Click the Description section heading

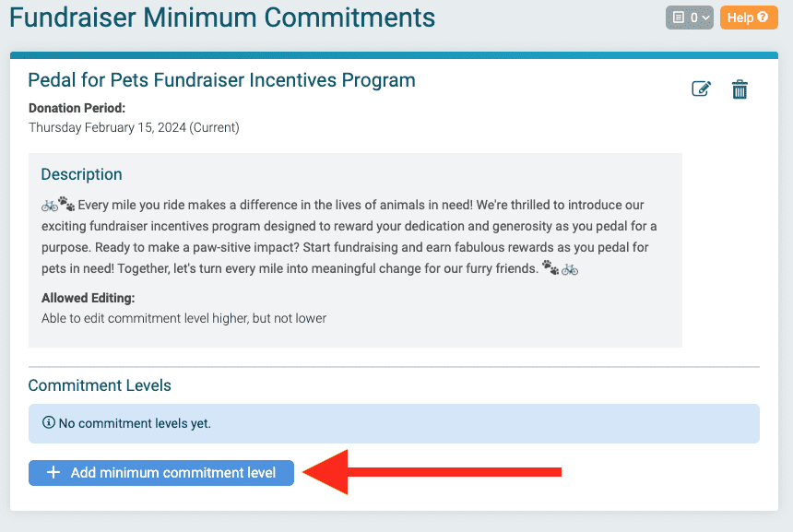[x=81, y=174]
